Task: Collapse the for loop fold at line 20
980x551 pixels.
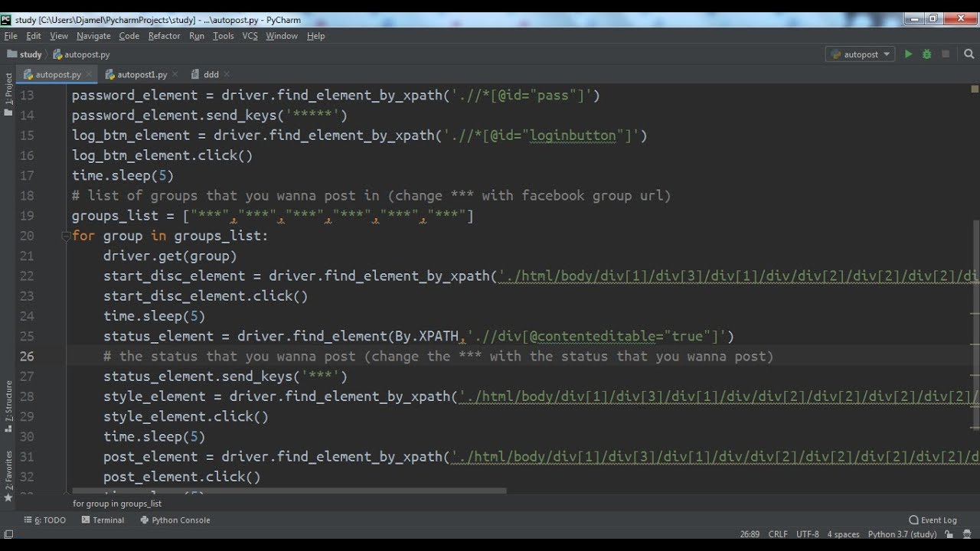Action: (x=66, y=236)
